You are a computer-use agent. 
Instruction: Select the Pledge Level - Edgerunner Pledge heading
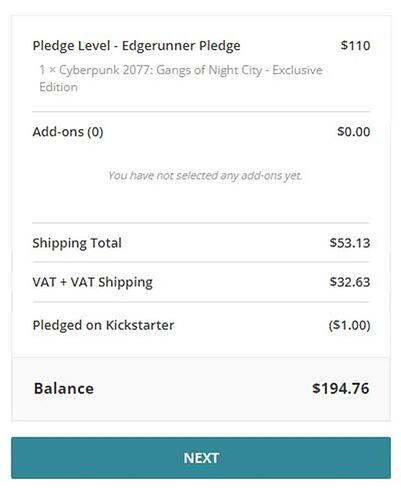click(x=136, y=46)
